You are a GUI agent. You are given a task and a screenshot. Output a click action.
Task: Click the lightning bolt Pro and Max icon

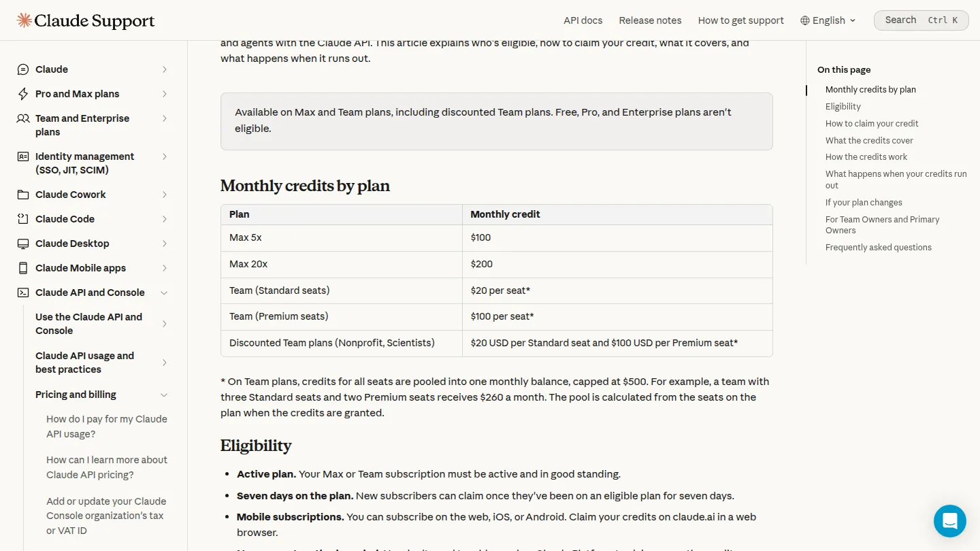(x=23, y=94)
